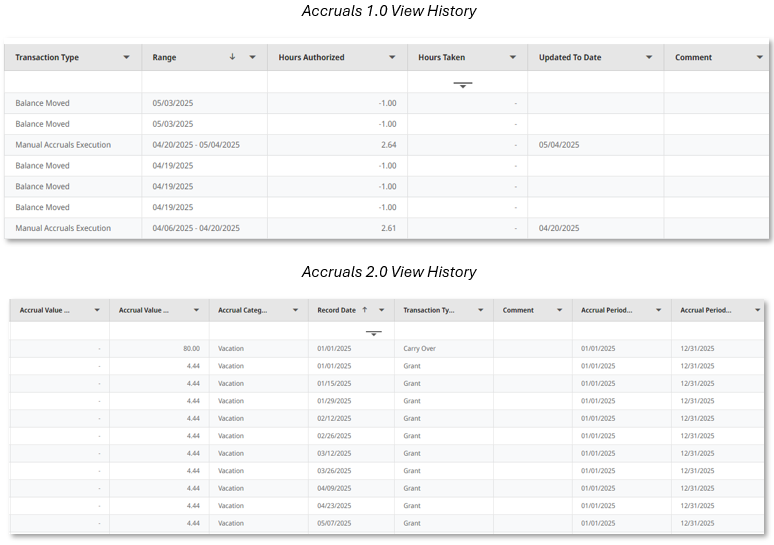Open the Accrual Categ... column menu arrow
The image size is (774, 545).
click(x=293, y=311)
